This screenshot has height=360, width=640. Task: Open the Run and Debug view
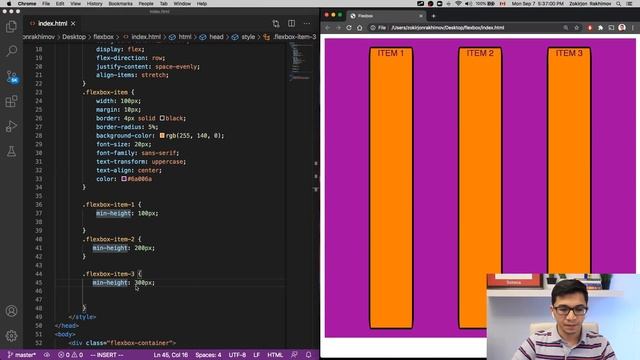pyautogui.click(x=11, y=127)
